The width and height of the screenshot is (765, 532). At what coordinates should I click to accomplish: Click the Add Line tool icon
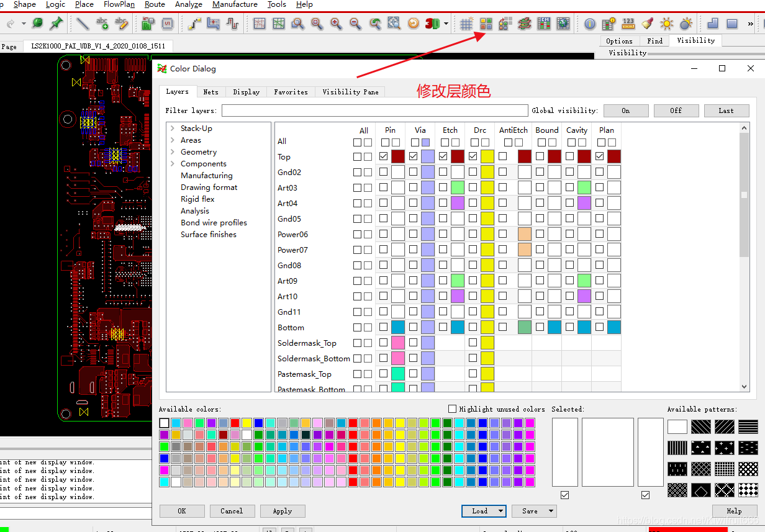coord(83,24)
